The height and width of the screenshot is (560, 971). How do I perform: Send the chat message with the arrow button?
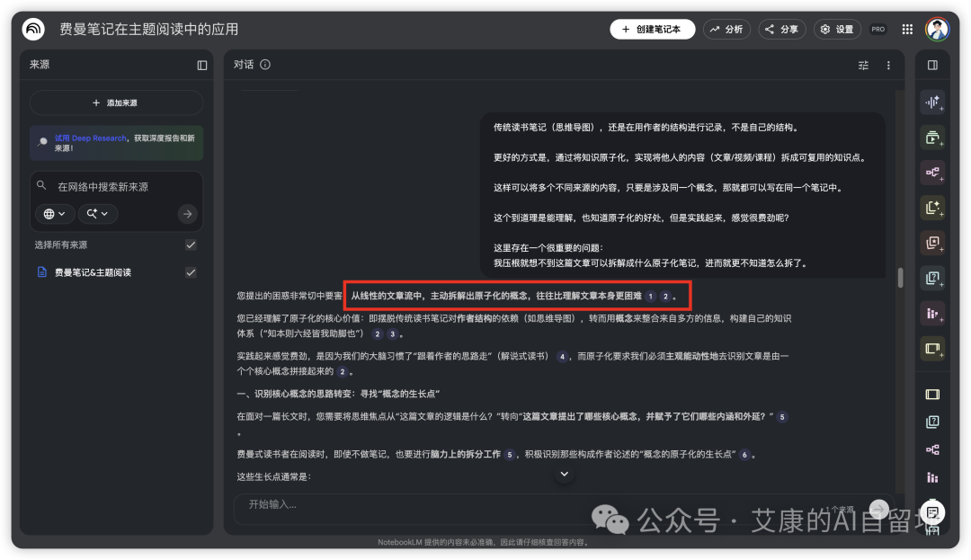pos(878,510)
